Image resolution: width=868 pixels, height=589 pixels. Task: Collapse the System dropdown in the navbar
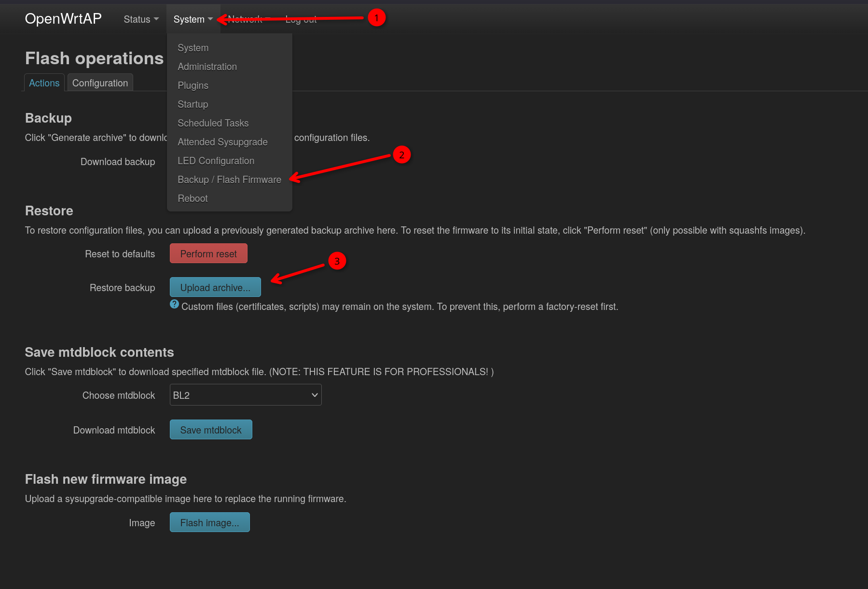pos(193,19)
